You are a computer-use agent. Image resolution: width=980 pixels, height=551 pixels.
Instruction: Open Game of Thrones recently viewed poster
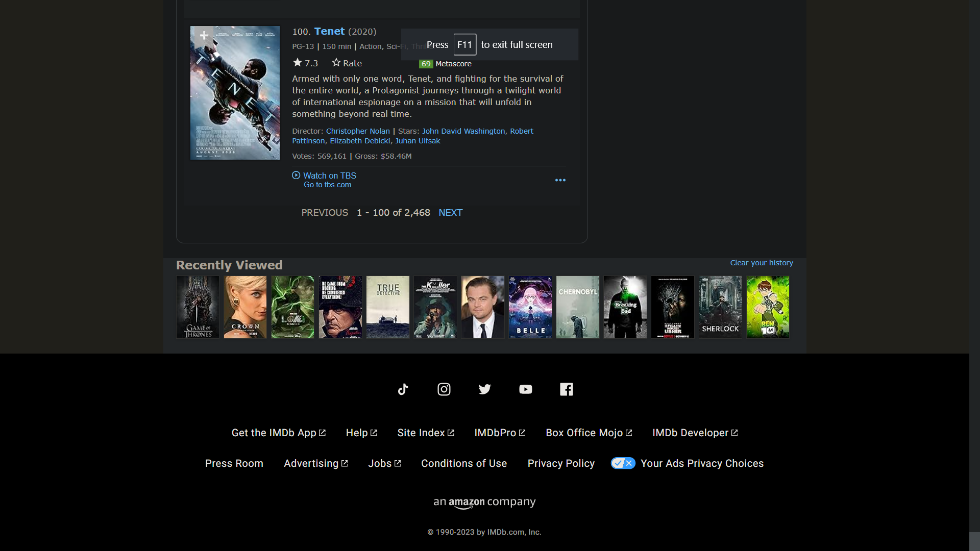coord(198,307)
